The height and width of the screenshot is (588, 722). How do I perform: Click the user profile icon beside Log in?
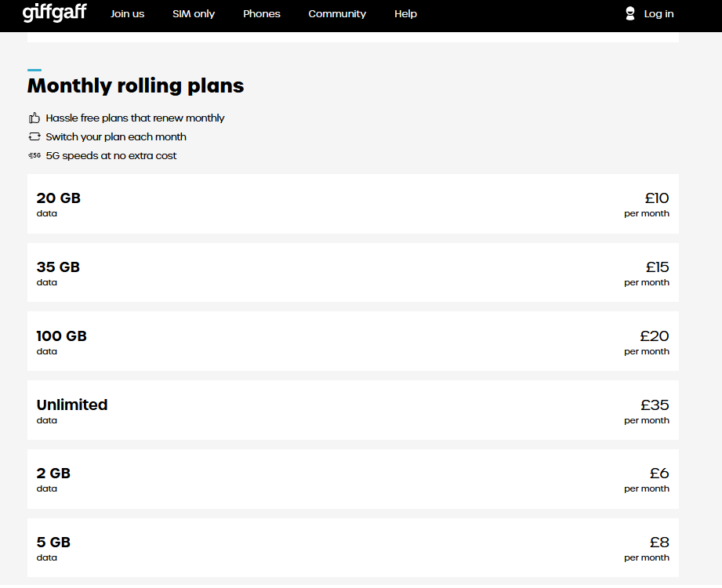coord(630,14)
